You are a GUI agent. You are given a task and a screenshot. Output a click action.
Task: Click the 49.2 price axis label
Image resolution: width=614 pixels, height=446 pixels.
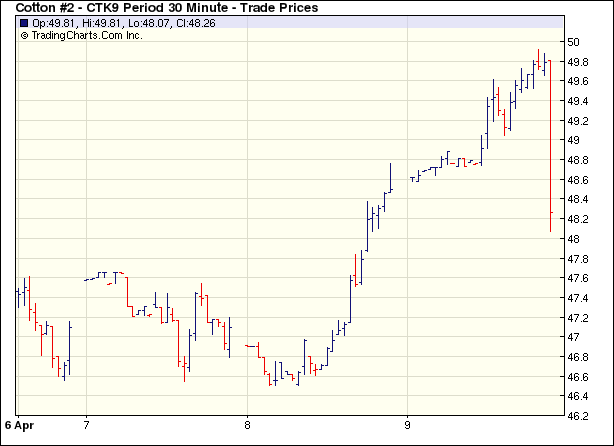pos(578,121)
